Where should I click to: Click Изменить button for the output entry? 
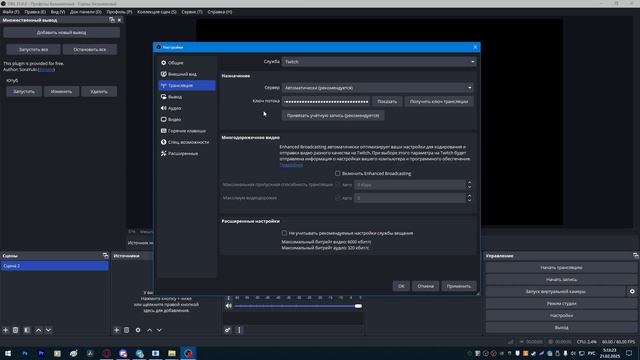(x=61, y=91)
